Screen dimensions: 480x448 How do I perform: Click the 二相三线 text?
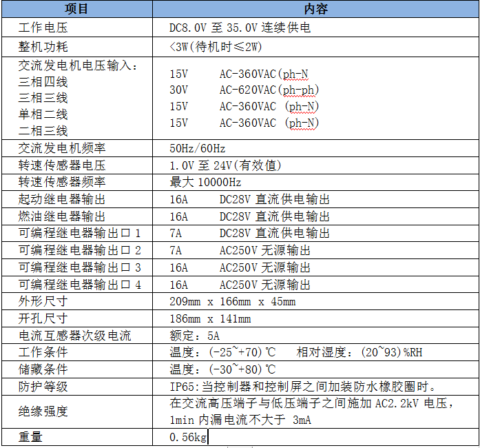pyautogui.click(x=43, y=131)
